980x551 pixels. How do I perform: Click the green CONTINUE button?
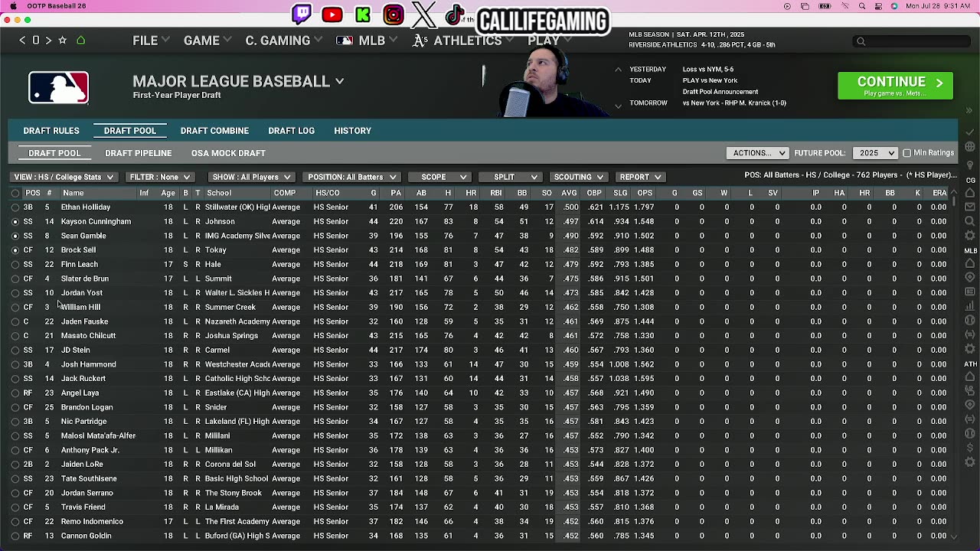click(896, 86)
